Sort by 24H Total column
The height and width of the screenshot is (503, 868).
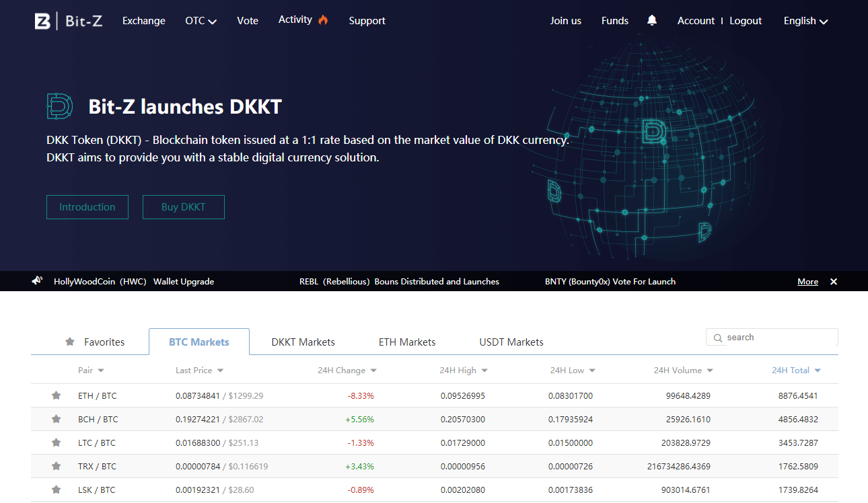click(796, 371)
